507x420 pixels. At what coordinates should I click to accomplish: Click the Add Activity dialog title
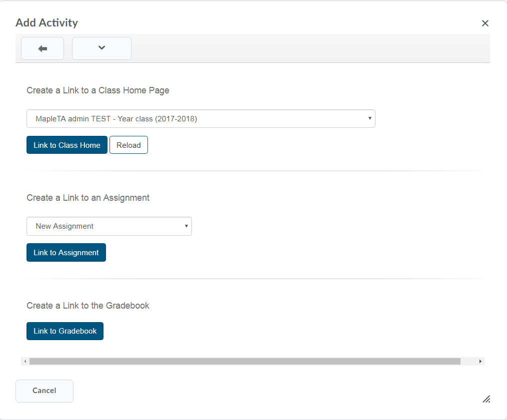click(x=46, y=23)
